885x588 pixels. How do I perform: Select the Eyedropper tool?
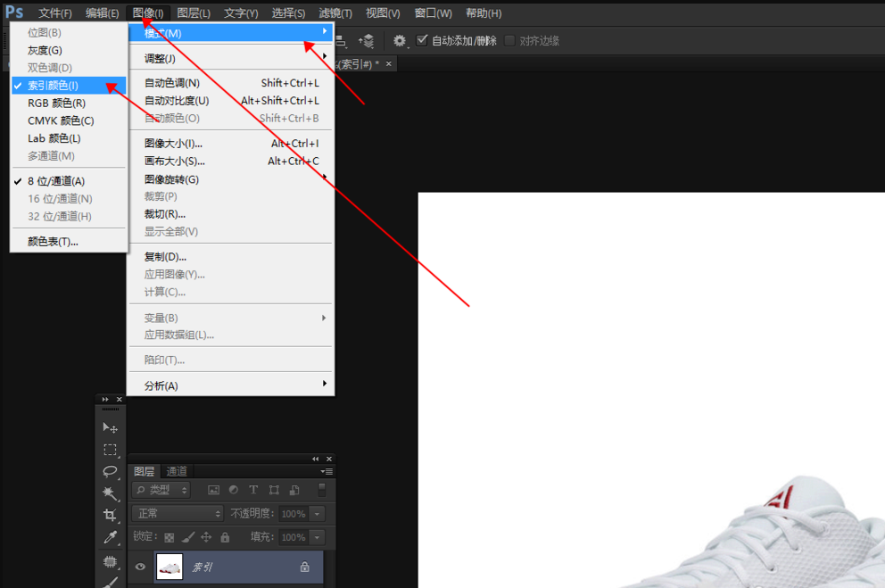110,537
